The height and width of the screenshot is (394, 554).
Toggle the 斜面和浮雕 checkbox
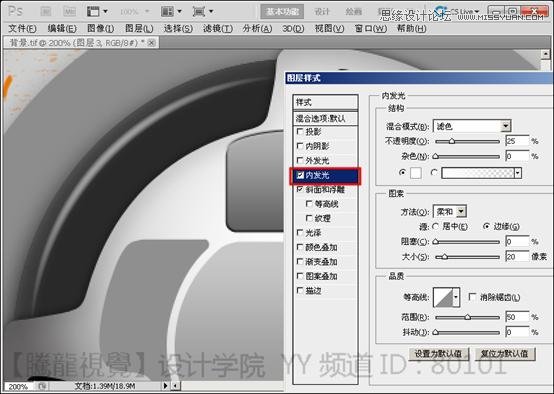300,189
